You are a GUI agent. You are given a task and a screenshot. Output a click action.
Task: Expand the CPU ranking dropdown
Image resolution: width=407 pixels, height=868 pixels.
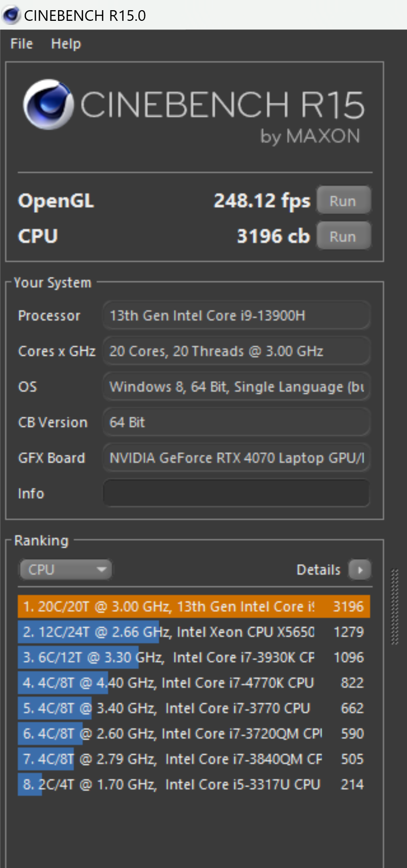point(66,570)
